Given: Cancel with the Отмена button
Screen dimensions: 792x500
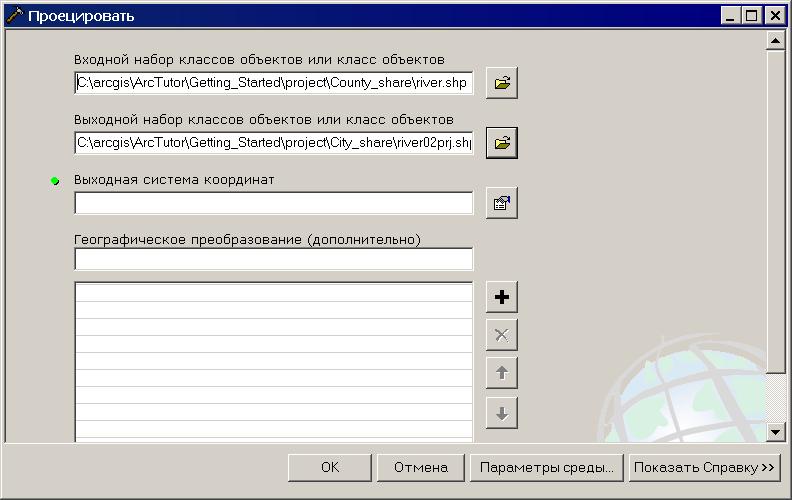Looking at the screenshot, I should [421, 467].
